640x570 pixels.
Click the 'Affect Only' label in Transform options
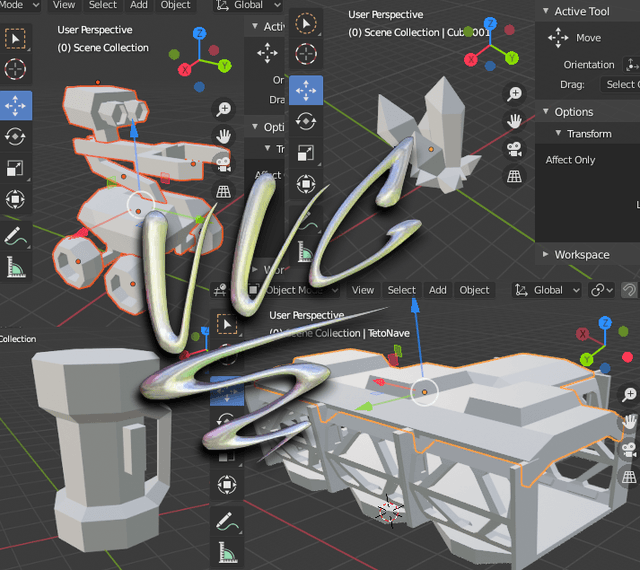570,160
